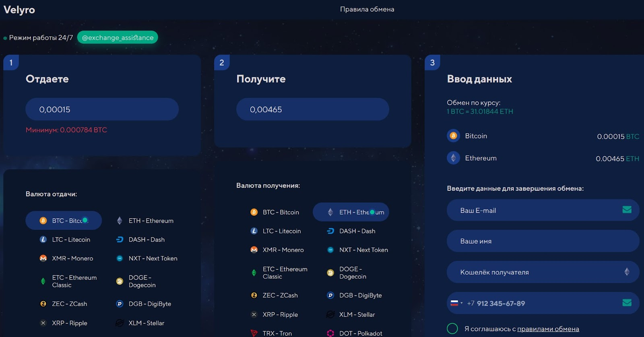The width and height of the screenshot is (644, 337).
Task: Select BTC - Bitcoin as the currency to give
Action: tap(64, 221)
